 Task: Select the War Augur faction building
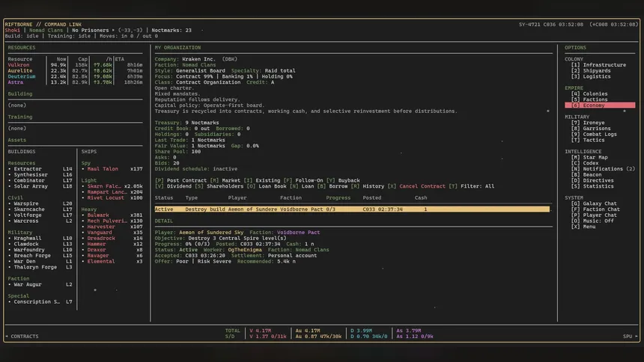40,284
